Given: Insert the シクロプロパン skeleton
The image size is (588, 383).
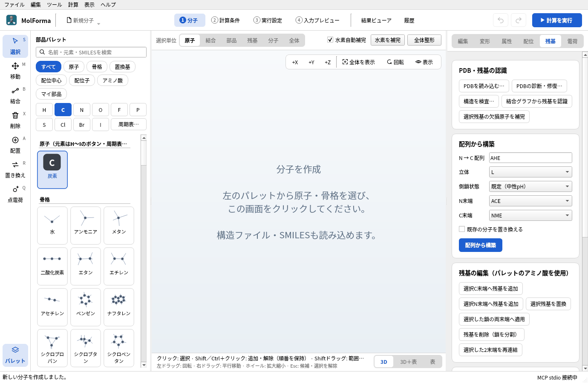Looking at the screenshot, I should coord(52,348).
